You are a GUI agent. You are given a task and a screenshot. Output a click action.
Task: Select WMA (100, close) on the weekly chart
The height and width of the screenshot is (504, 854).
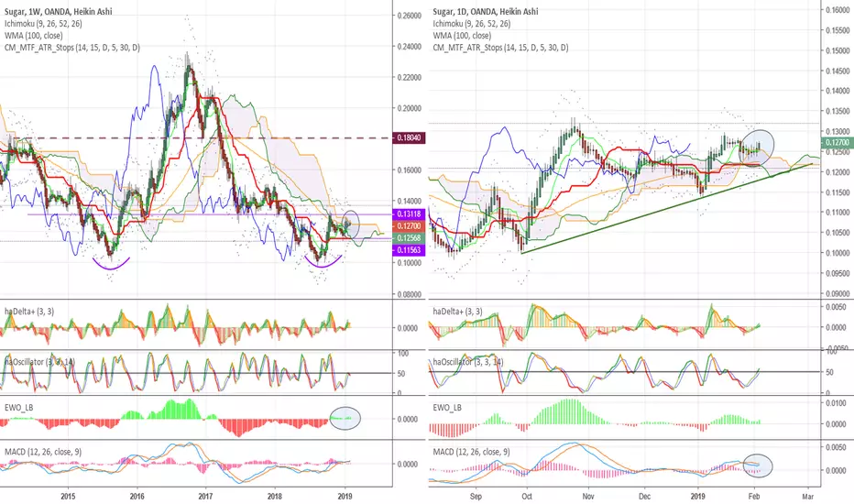tap(33, 36)
